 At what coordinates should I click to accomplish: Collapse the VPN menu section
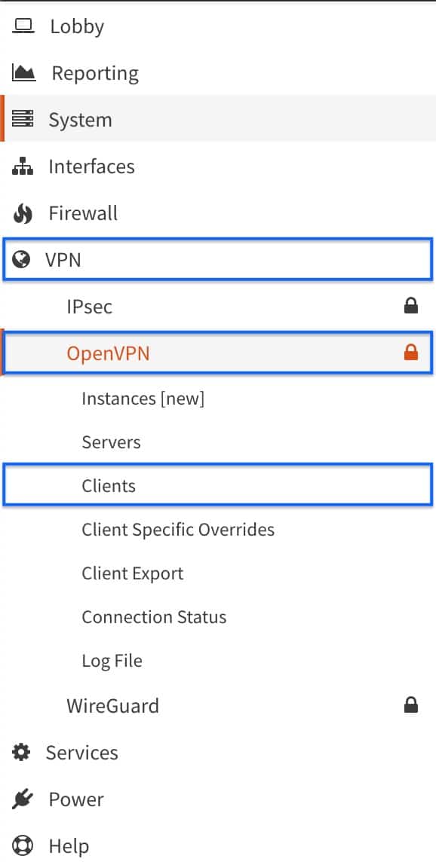[x=218, y=260]
